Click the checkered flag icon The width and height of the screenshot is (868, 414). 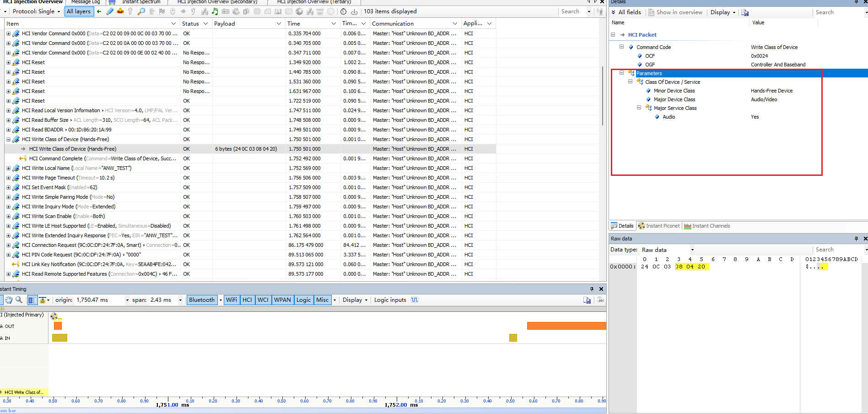coord(162,11)
